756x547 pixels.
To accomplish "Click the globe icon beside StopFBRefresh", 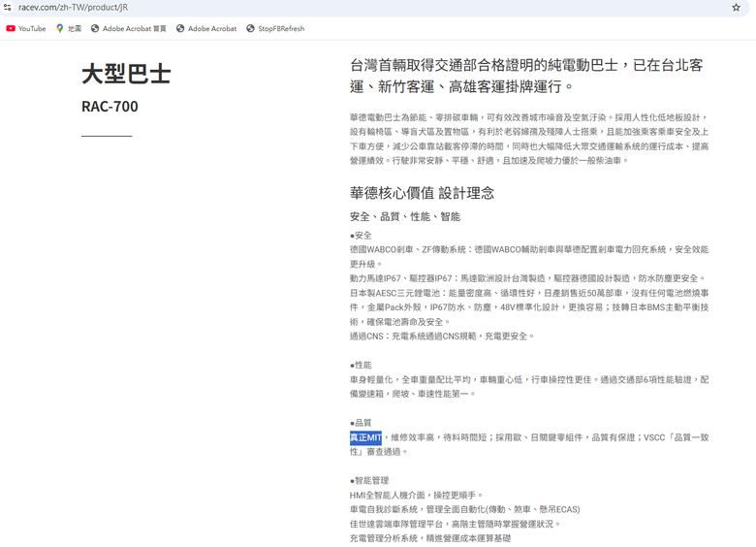I will (250, 29).
